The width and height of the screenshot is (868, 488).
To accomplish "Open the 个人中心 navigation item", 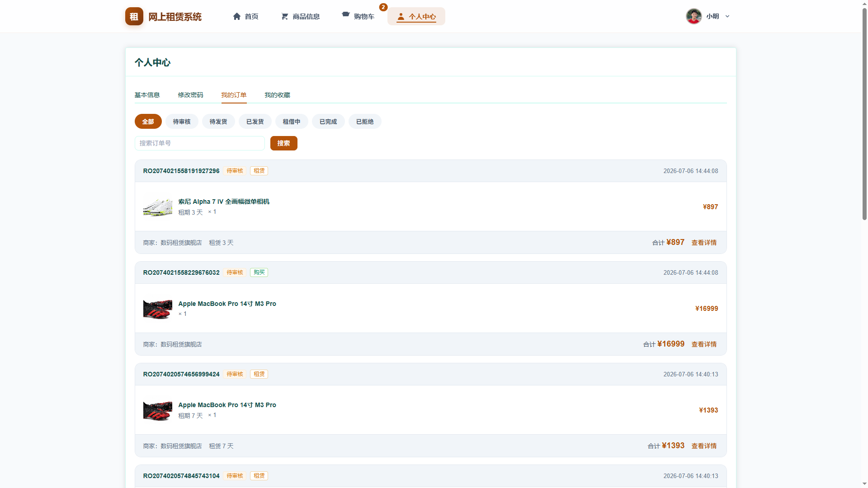I will click(x=416, y=16).
